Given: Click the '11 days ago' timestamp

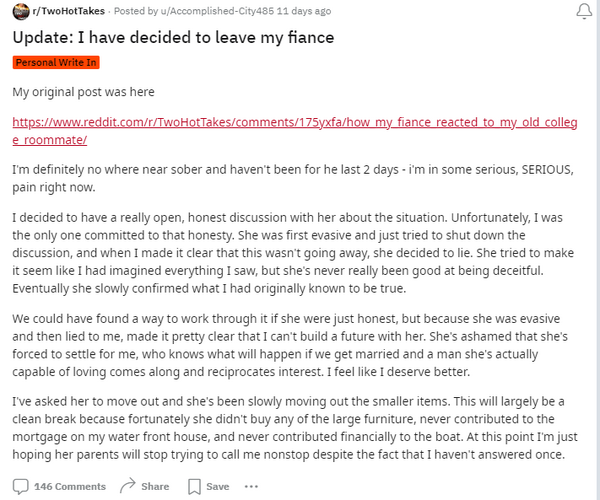Looking at the screenshot, I should pyautogui.click(x=304, y=11).
